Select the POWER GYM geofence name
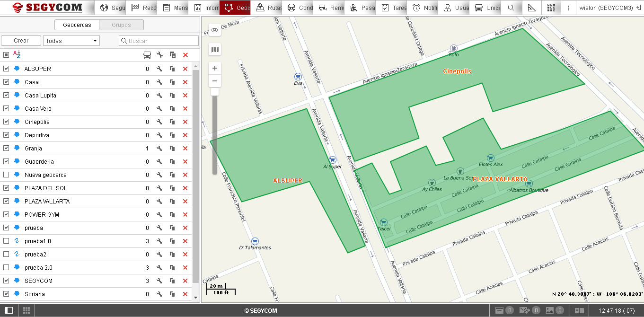This screenshot has width=644, height=317. 42,214
